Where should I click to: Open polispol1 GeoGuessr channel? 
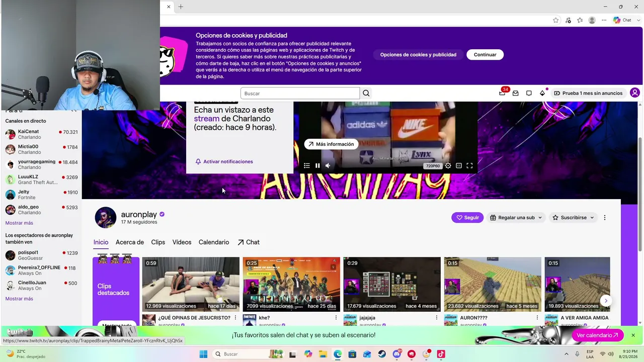[41, 255]
